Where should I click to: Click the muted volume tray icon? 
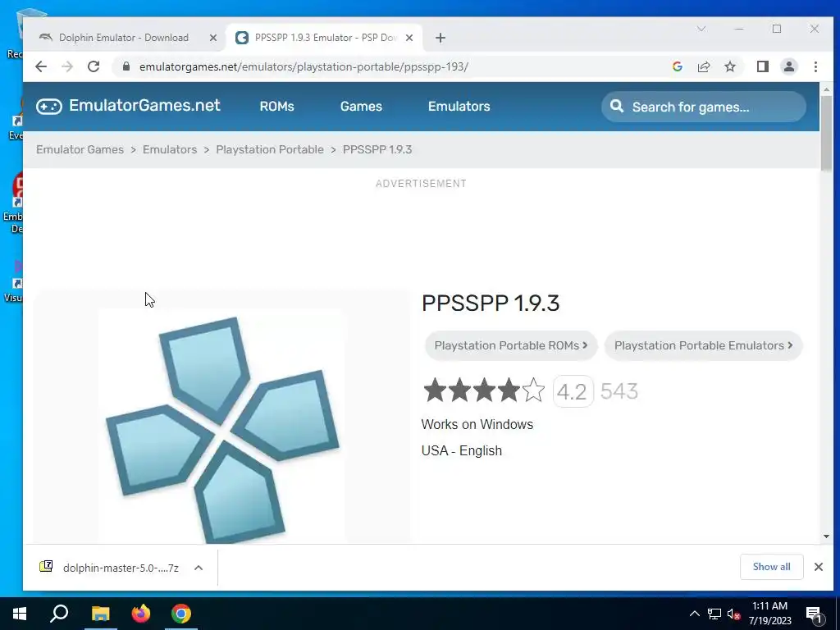[733, 614]
